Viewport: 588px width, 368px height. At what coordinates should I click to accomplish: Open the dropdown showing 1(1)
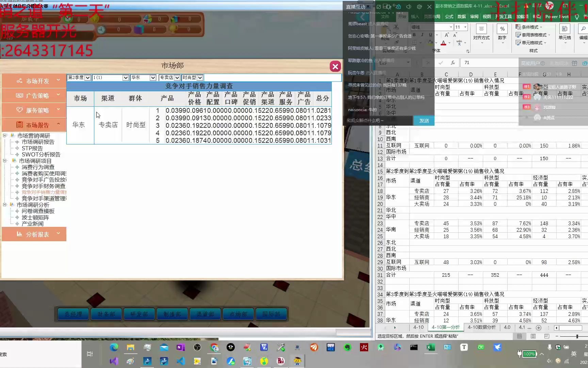[x=110, y=78]
